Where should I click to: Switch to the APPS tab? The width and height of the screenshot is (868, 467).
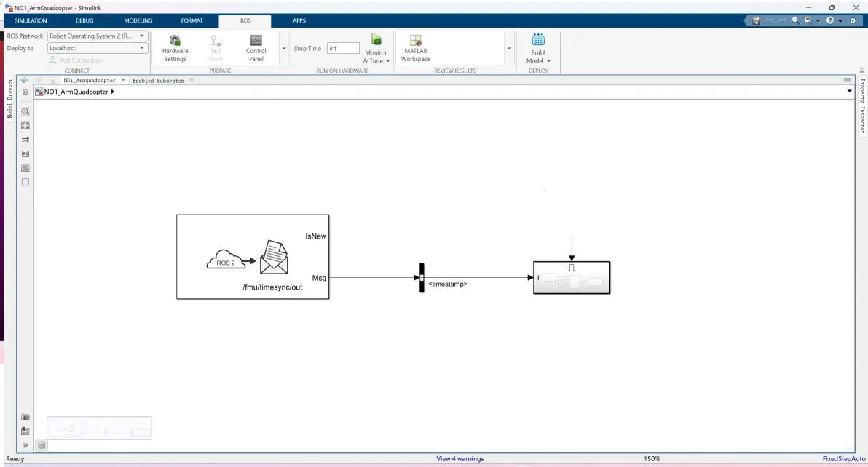tap(299, 20)
